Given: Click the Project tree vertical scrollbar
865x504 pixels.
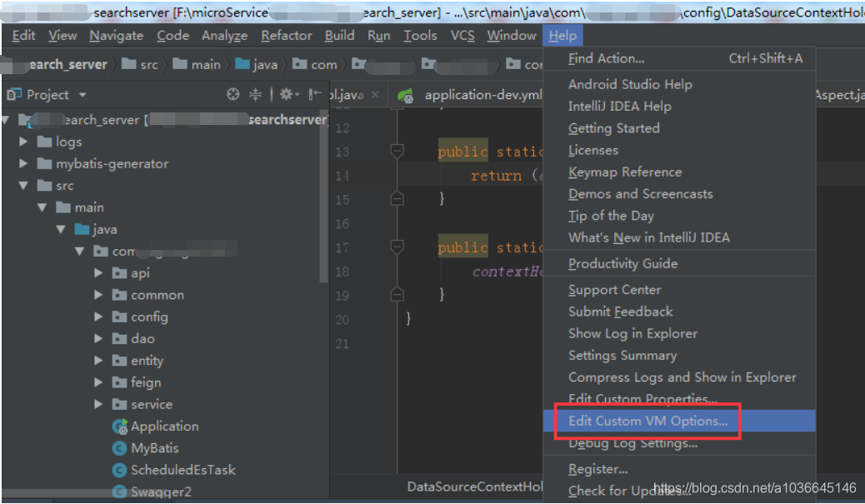Looking at the screenshot, I should pyautogui.click(x=324, y=197).
